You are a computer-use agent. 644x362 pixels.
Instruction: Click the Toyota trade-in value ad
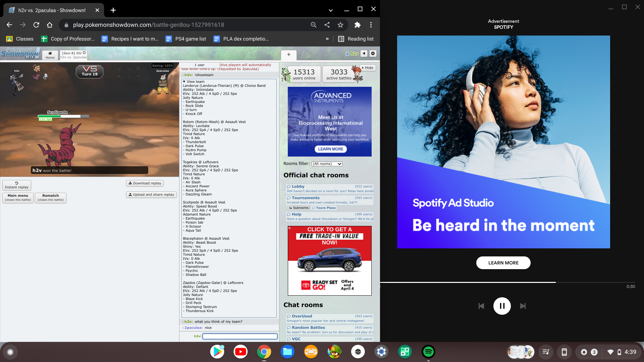330,261
